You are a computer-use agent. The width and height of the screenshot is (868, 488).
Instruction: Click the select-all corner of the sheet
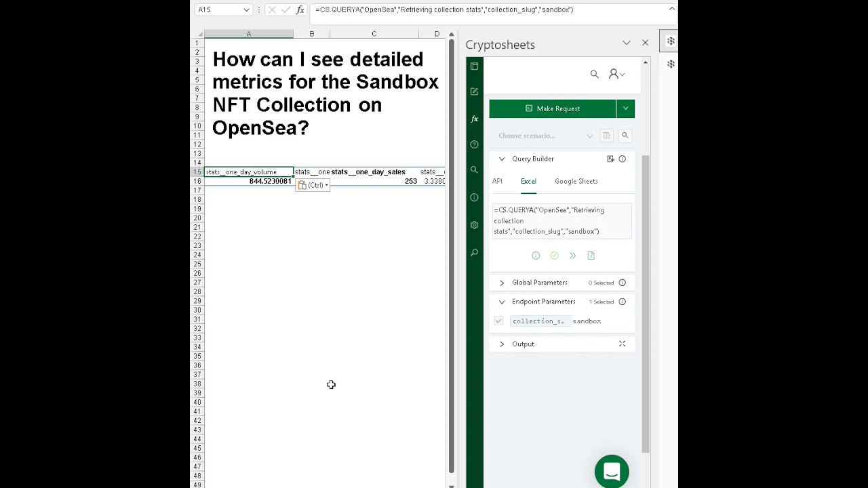[198, 34]
